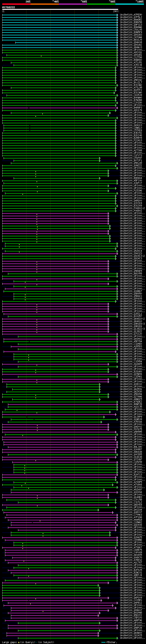Click the green ~80% identity legend bar
The width and height of the screenshot is (146, 644).
coord(101,4)
